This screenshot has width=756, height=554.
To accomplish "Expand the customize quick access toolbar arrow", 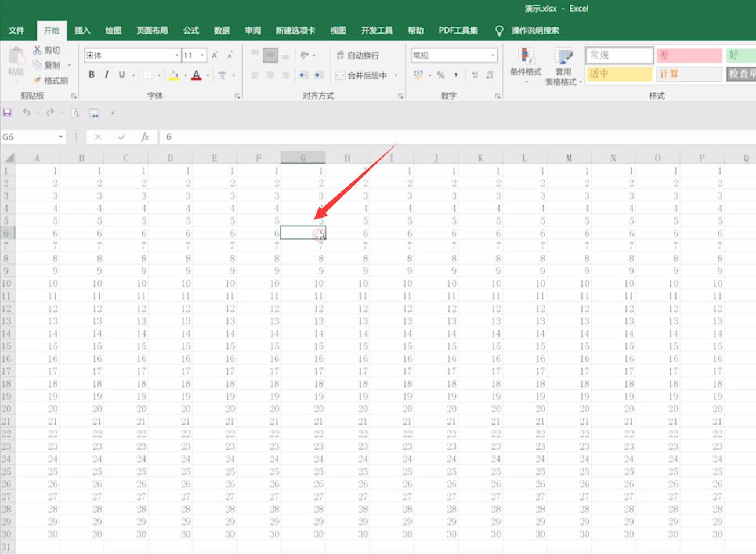I will coord(113,113).
